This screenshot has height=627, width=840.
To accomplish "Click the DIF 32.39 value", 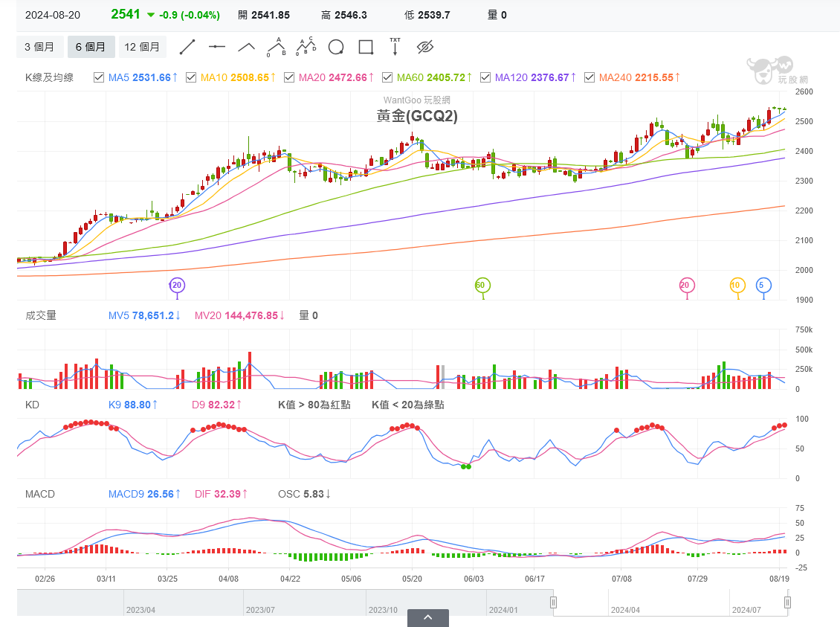I will [x=221, y=494].
